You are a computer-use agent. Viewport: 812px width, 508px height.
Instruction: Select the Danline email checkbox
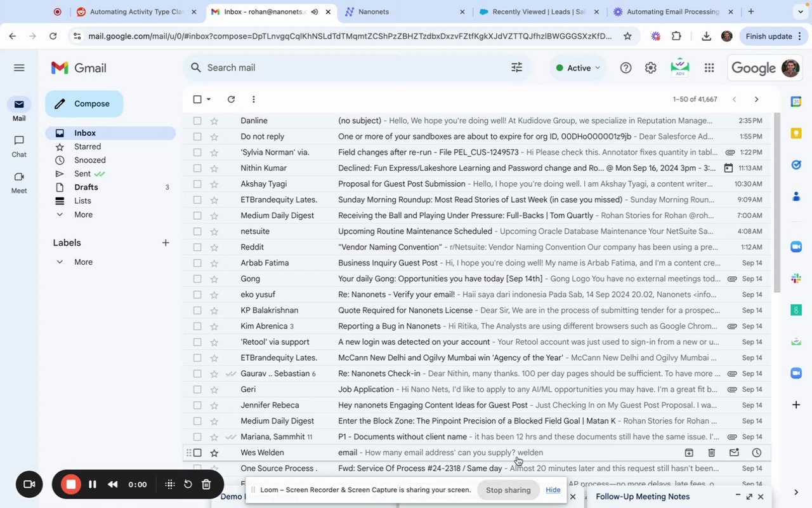[x=197, y=121]
